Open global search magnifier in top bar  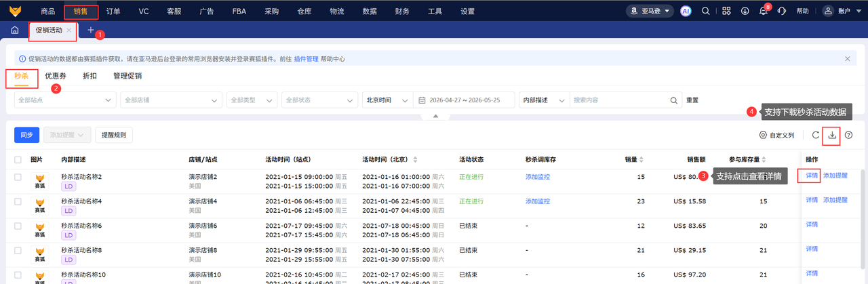coord(706,11)
